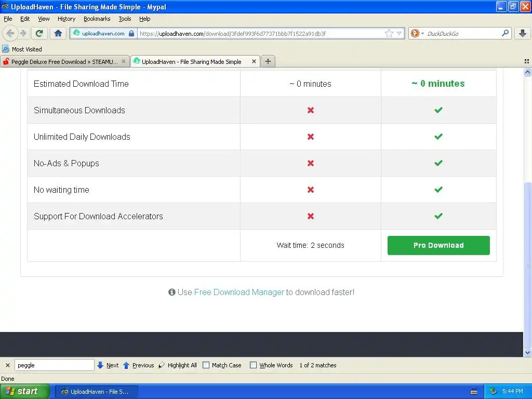532x399 pixels.
Task: Click the info icon beside Use Free Download Manager
Action: (x=171, y=292)
